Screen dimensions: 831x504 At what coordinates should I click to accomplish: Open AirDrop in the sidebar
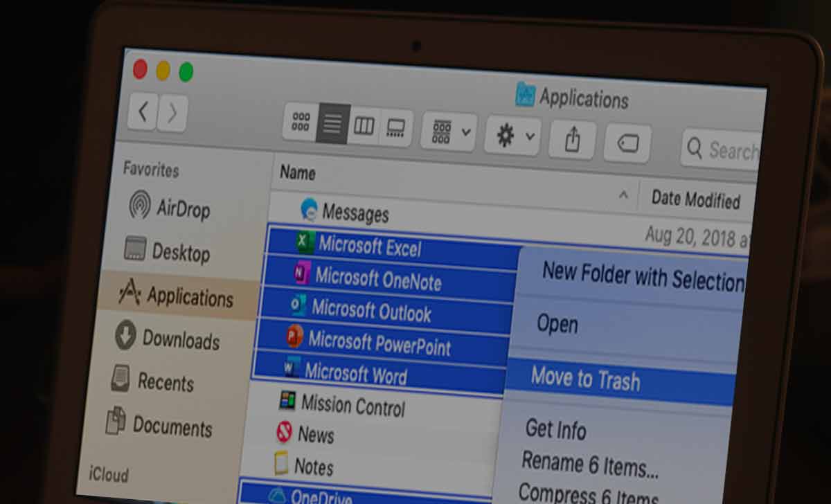170,207
